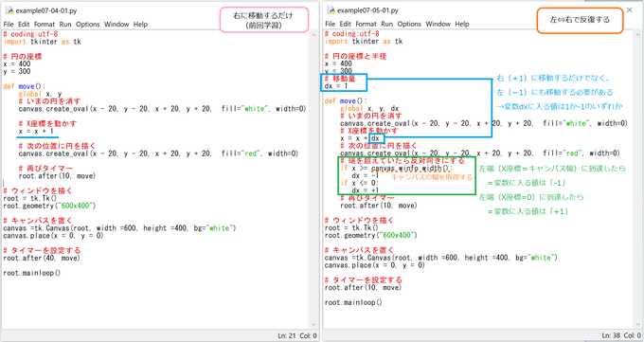The width and height of the screenshot is (644, 342).
Task: Click 'def move():' line in left editor
Action: 25,86
